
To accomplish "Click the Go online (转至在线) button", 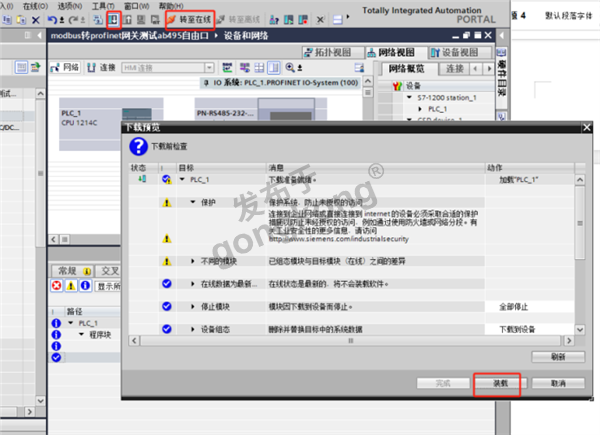I will tap(190, 20).
